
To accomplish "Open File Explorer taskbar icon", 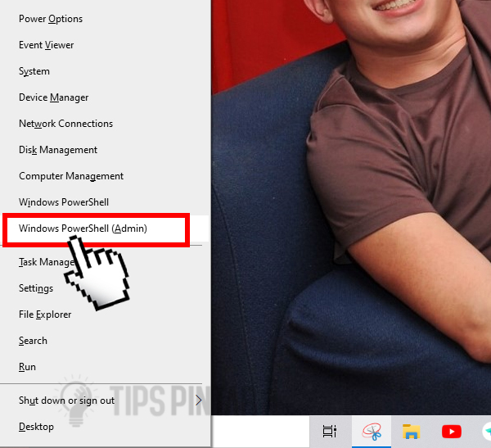I will [x=411, y=432].
